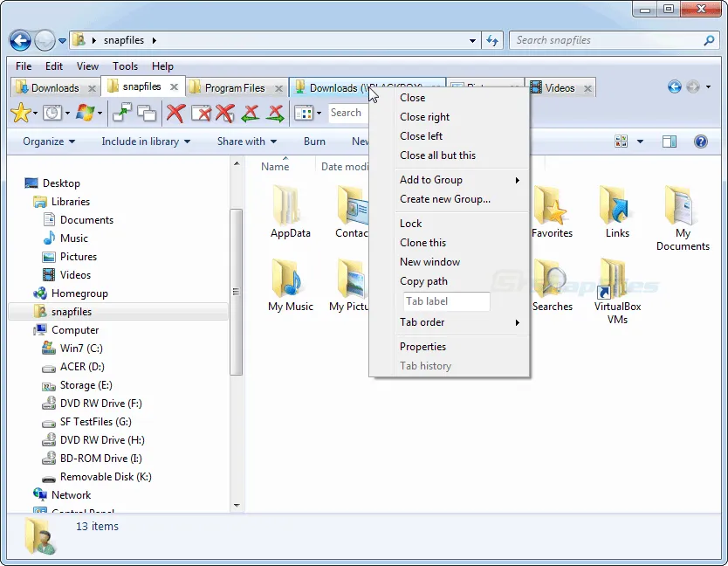
Task: Open the Favorites folder in the file list
Action: click(x=552, y=212)
